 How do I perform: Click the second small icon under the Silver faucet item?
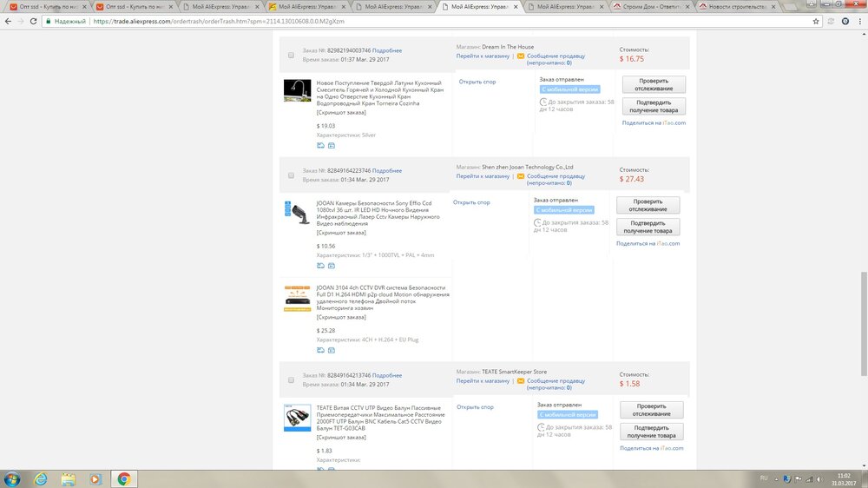click(x=331, y=146)
